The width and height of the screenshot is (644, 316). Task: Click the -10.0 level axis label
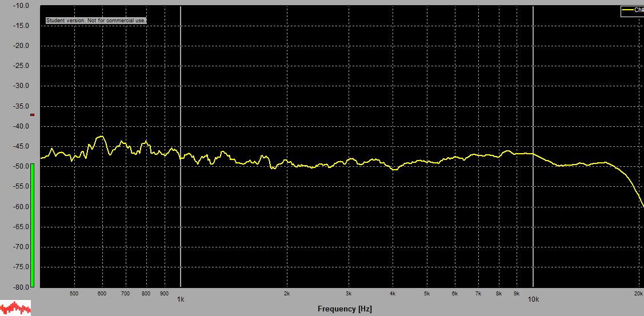(21, 6)
